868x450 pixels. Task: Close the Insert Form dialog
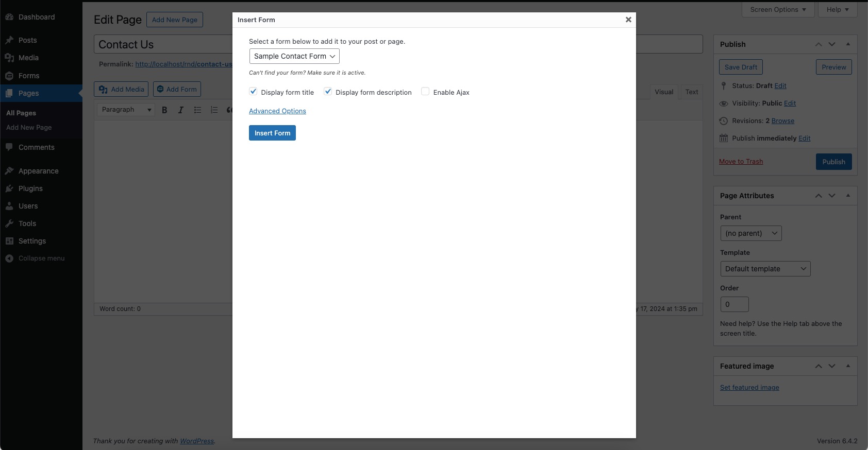click(628, 20)
